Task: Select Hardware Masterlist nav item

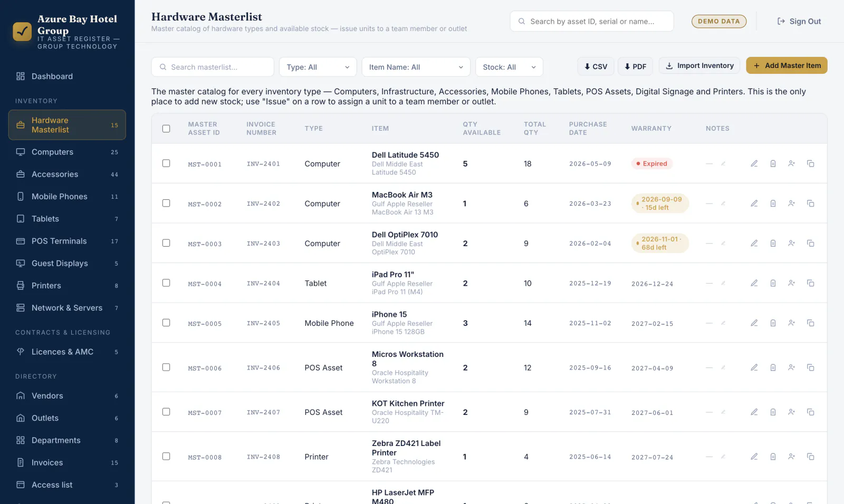Action: 67,125
